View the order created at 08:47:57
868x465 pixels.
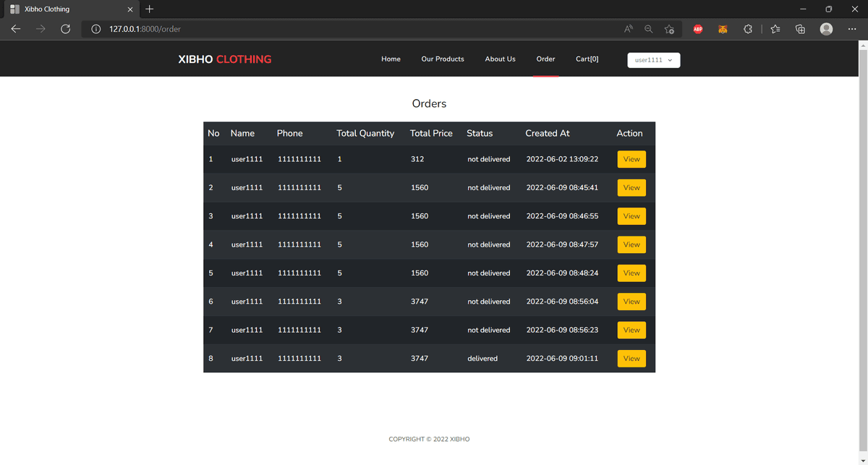point(631,244)
